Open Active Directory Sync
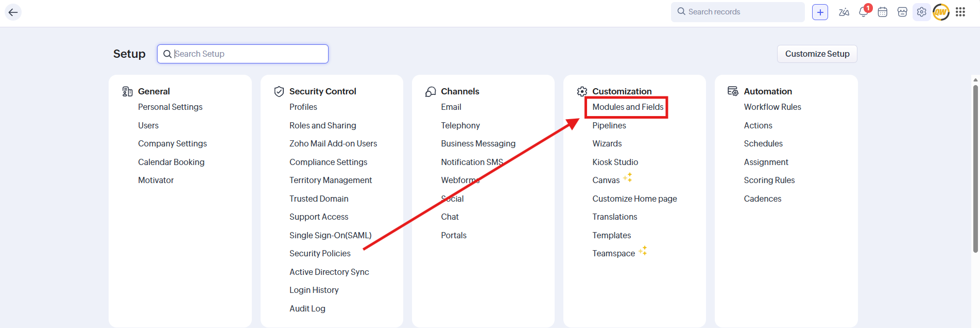 point(329,272)
